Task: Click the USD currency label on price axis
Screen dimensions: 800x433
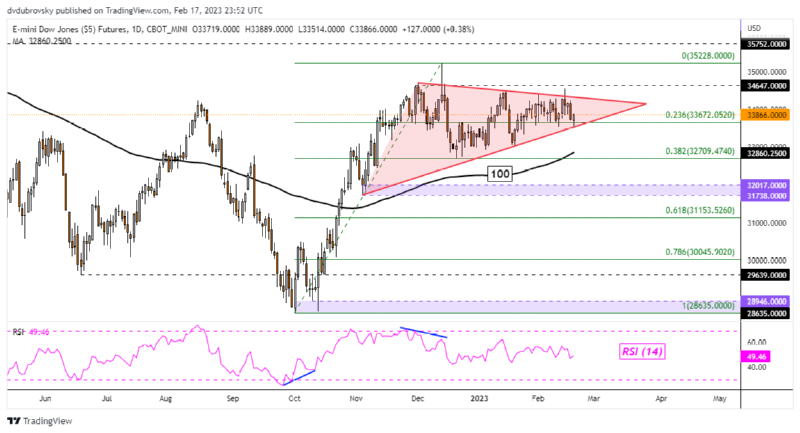Action: click(756, 27)
